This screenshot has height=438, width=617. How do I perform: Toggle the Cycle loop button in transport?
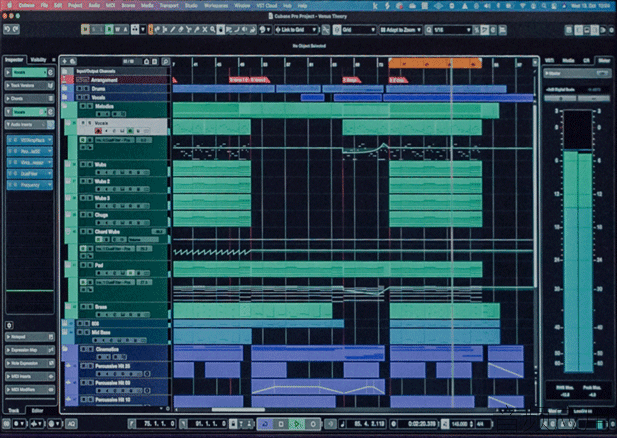pos(265,424)
